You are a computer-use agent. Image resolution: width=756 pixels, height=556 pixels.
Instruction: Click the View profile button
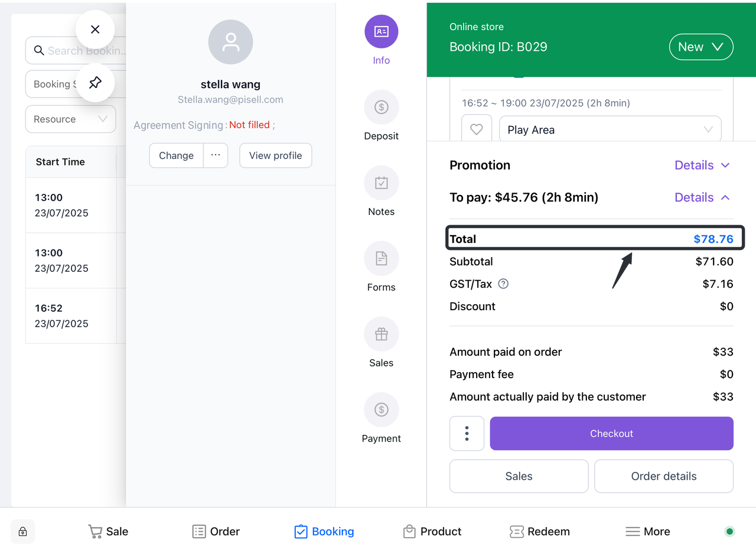pos(275,155)
